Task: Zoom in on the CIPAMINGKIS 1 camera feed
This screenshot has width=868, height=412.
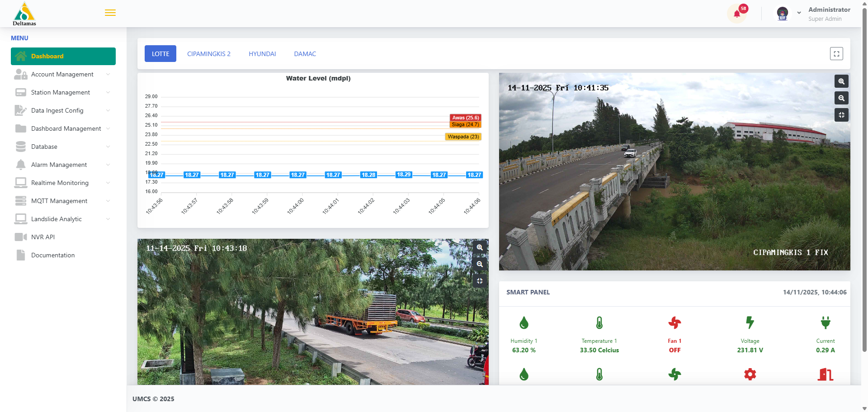Action: coord(841,81)
